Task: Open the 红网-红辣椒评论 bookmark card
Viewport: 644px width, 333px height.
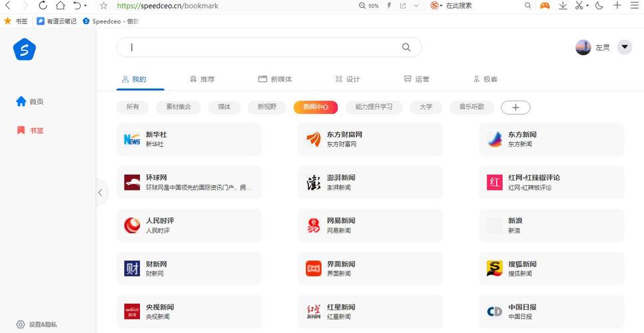Action: tap(551, 182)
